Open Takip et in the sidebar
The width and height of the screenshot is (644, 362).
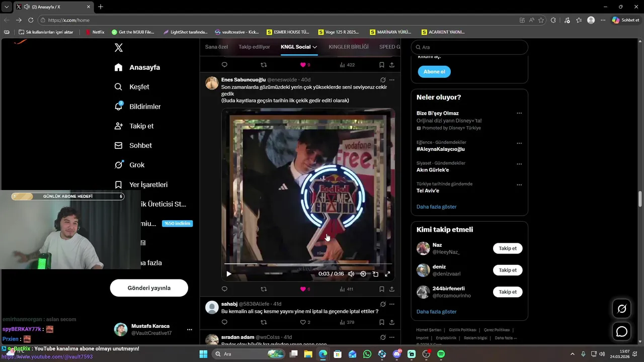(x=134, y=126)
